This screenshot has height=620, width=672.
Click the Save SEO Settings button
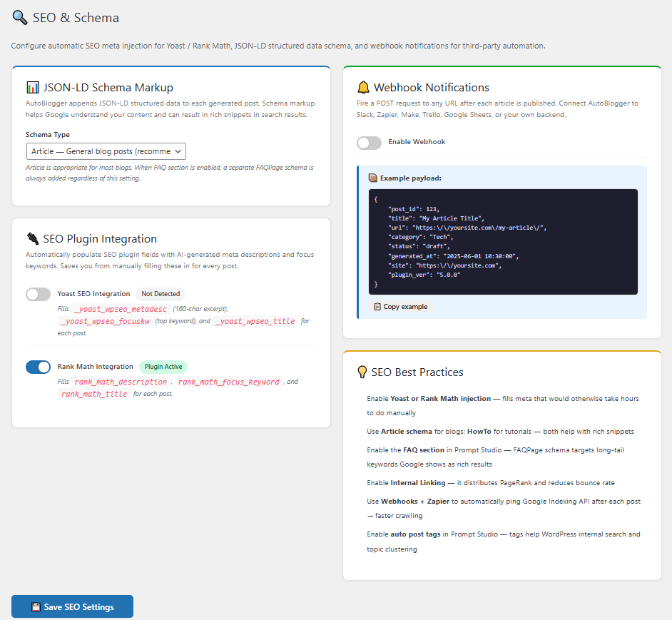pos(73,606)
